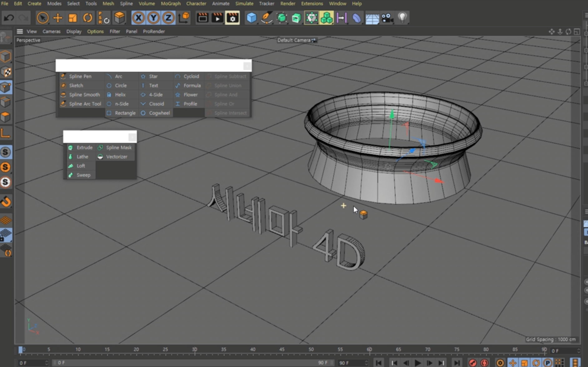Open Edit Render Settings icon
Screen dimensions: 588x367
pos(232,18)
